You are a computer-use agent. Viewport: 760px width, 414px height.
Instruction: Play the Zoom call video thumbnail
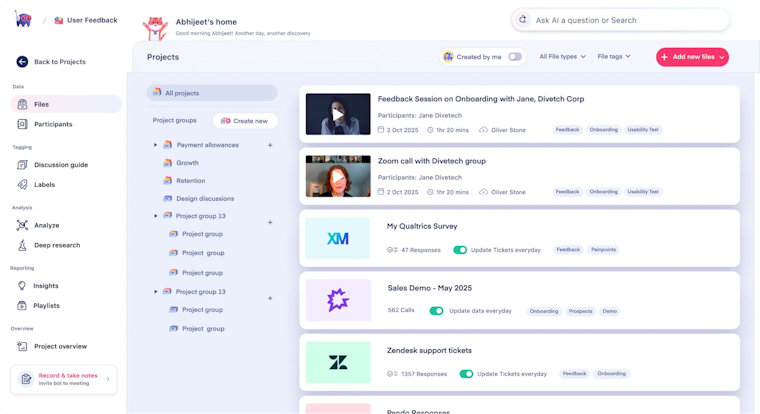(338, 176)
